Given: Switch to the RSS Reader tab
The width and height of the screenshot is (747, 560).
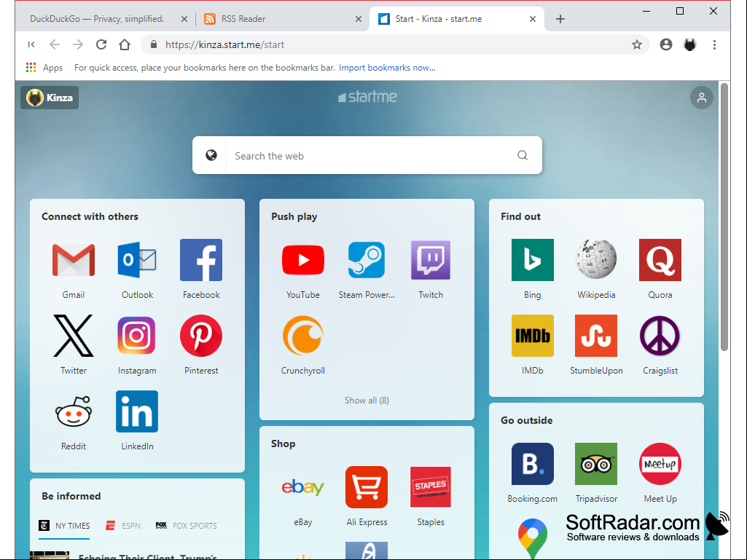Looking at the screenshot, I should pyautogui.click(x=243, y=19).
